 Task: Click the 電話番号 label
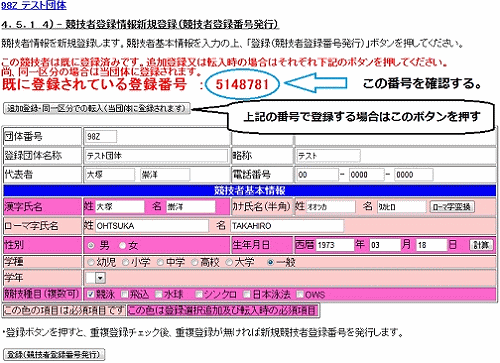pyautogui.click(x=251, y=175)
